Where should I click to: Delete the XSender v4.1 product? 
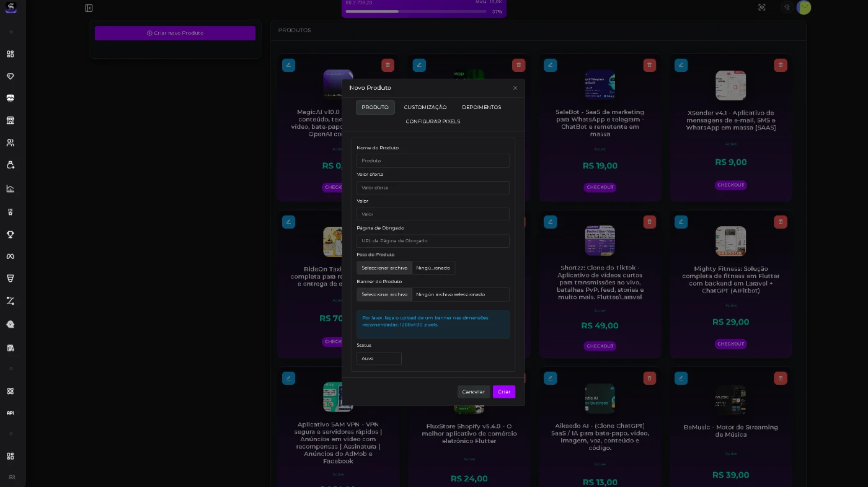click(781, 65)
